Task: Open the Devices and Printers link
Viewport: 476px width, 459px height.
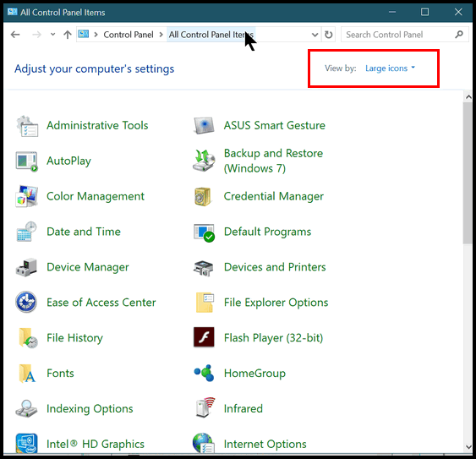Action: (275, 267)
